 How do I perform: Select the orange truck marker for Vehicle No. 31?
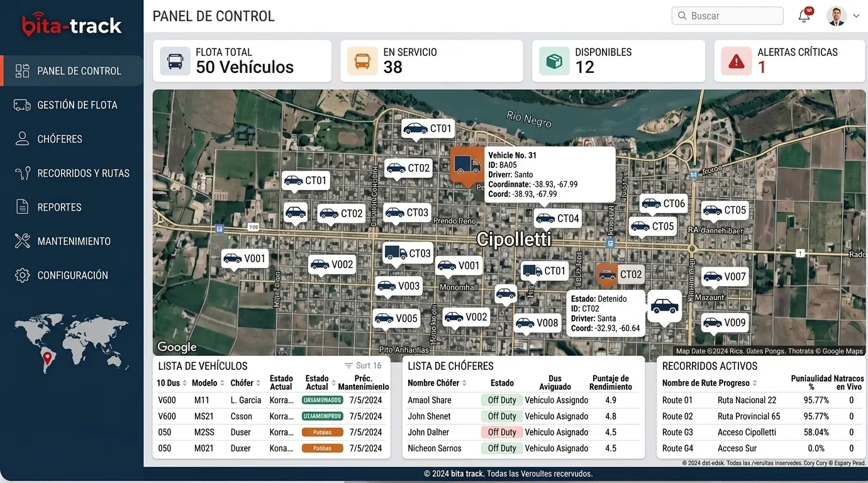(x=467, y=165)
